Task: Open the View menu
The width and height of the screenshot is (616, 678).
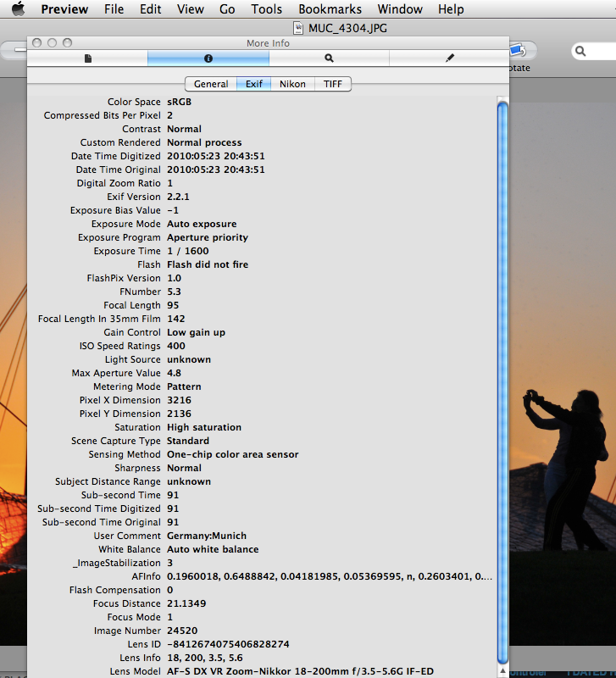Action: 191,9
